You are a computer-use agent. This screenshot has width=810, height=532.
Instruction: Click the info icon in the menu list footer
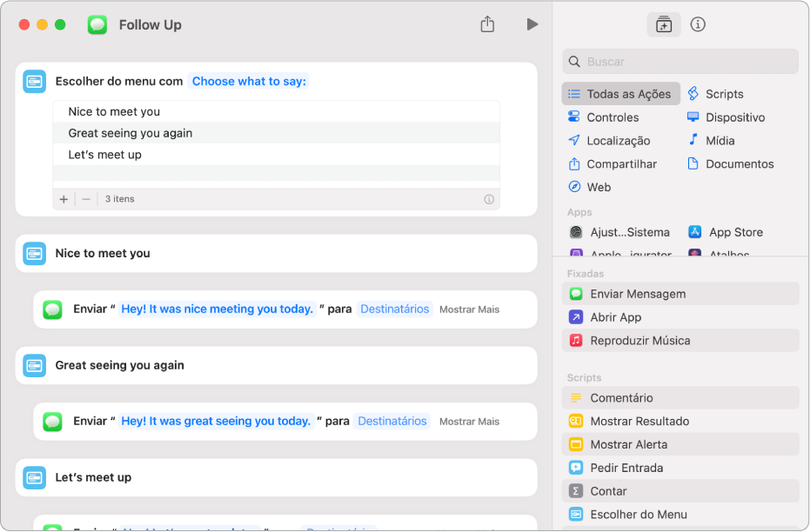[489, 199]
